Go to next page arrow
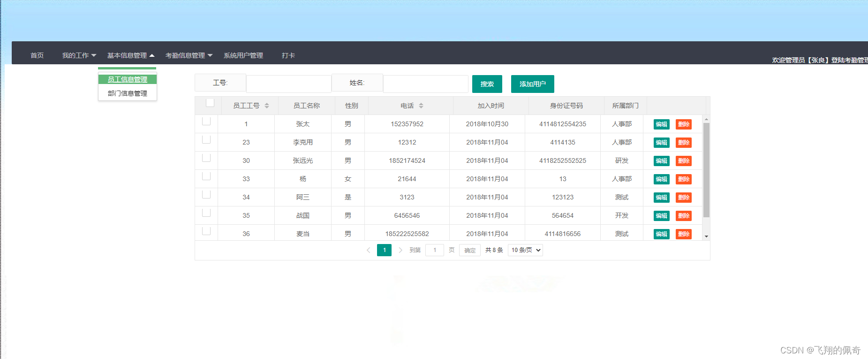Viewport: 868px width, 359px height. click(x=400, y=250)
